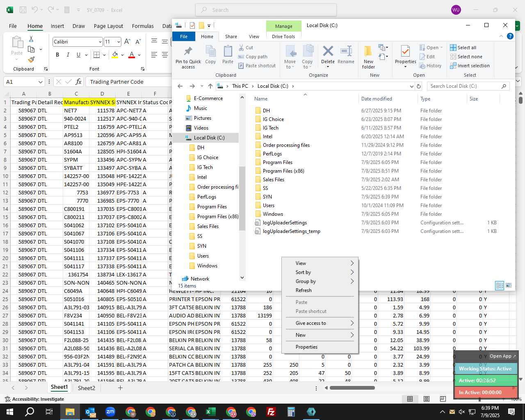Add a new sheet in Excel
Viewport: 525px width, 420px height.
coord(120,388)
